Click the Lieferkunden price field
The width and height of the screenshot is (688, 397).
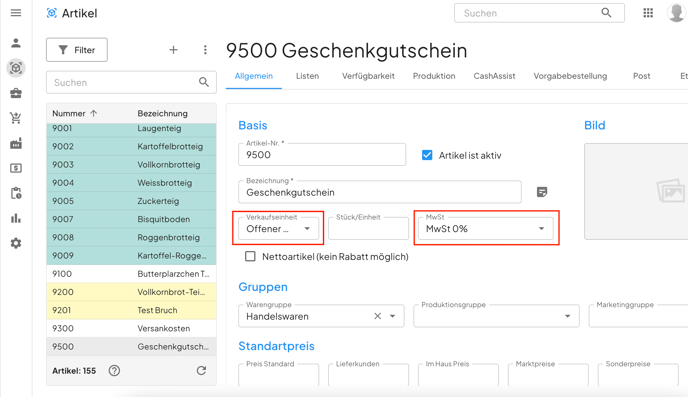click(x=368, y=375)
